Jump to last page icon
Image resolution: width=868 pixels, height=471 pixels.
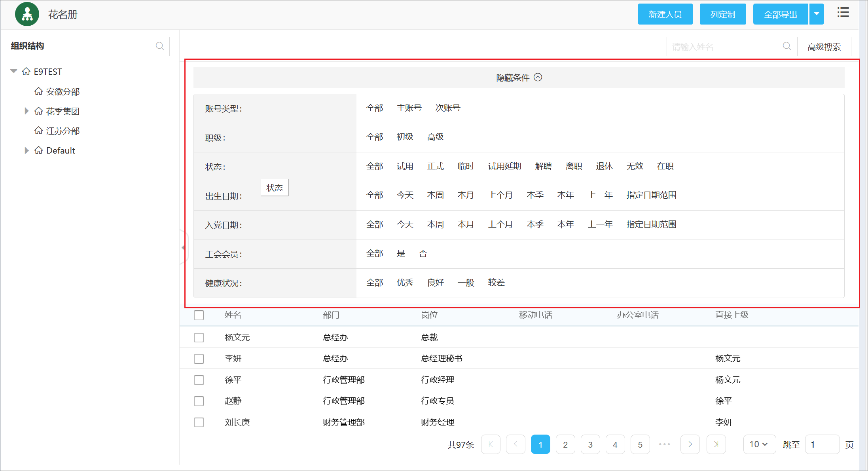tap(716, 444)
